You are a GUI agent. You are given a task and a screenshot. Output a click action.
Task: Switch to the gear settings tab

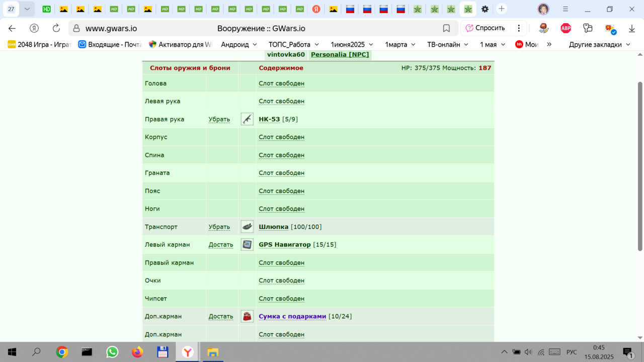point(485,9)
